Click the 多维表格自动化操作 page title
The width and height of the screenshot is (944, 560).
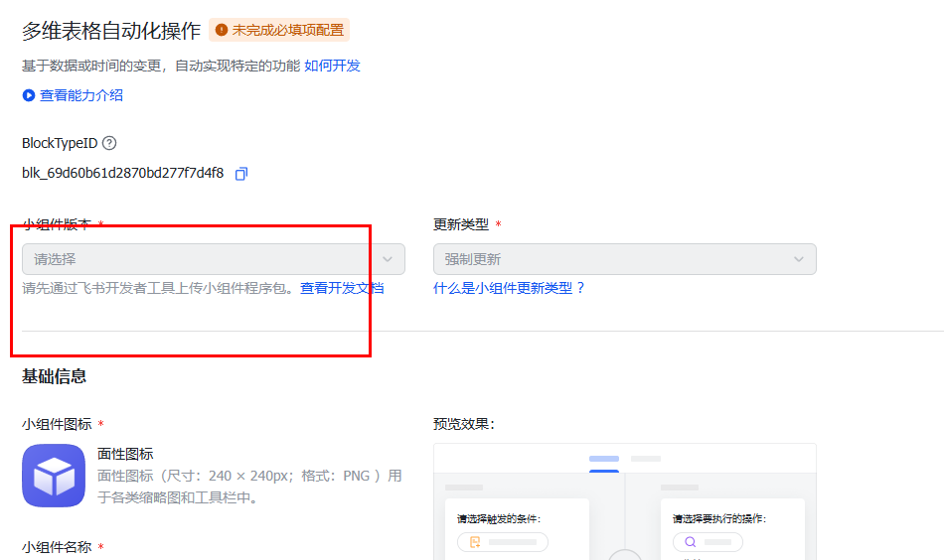111,31
